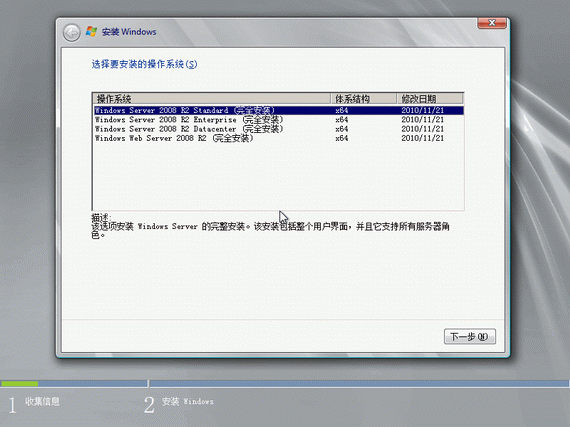570x427 pixels.
Task: Click x64 cell in Enterprise row
Action: (x=342, y=120)
